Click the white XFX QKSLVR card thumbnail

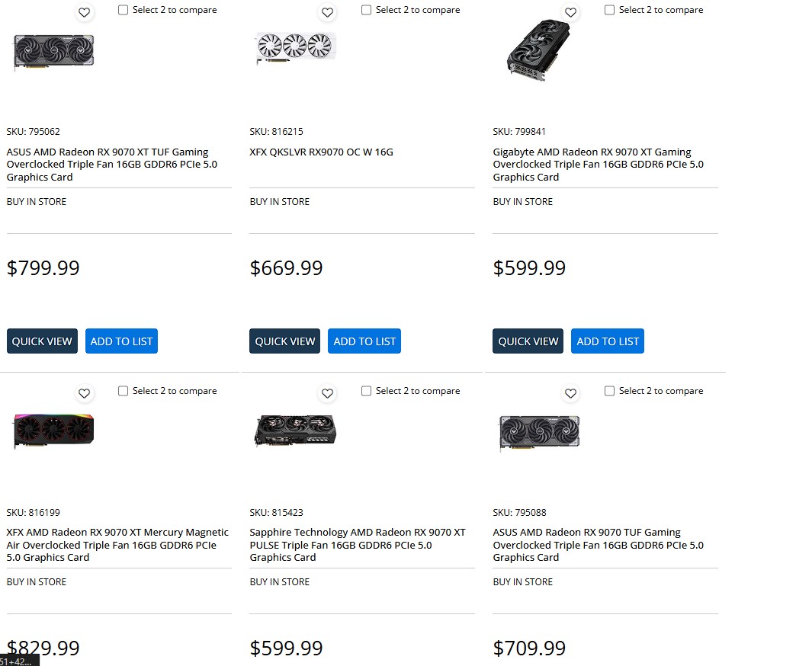pos(295,48)
